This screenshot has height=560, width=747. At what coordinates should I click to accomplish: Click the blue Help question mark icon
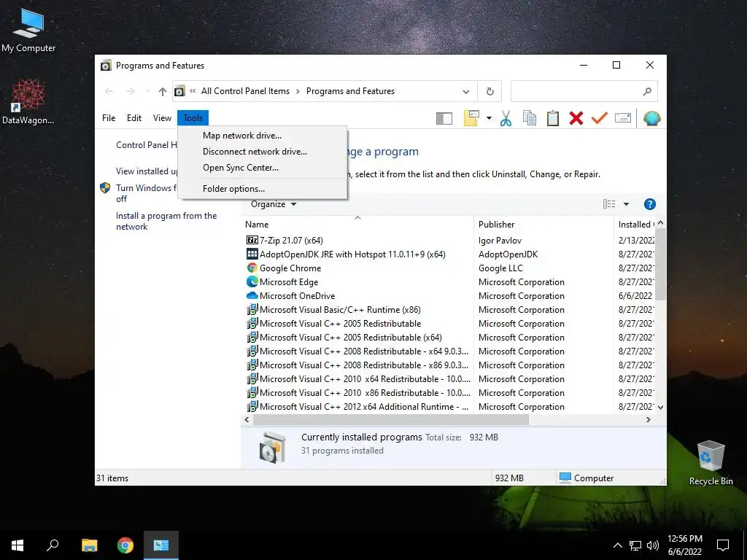click(649, 204)
